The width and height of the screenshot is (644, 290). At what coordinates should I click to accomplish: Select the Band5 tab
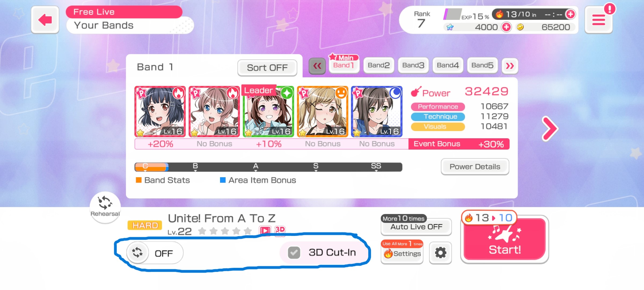[482, 65]
